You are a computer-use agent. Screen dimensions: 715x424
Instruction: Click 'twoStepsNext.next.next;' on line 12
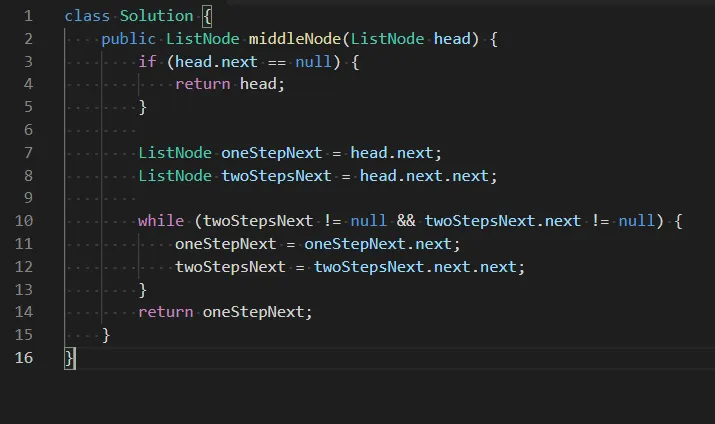point(420,267)
